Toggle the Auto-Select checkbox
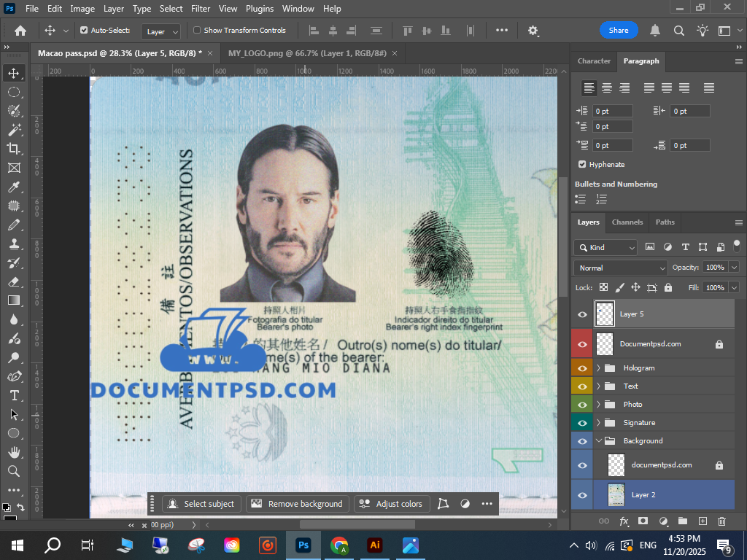 [x=84, y=31]
